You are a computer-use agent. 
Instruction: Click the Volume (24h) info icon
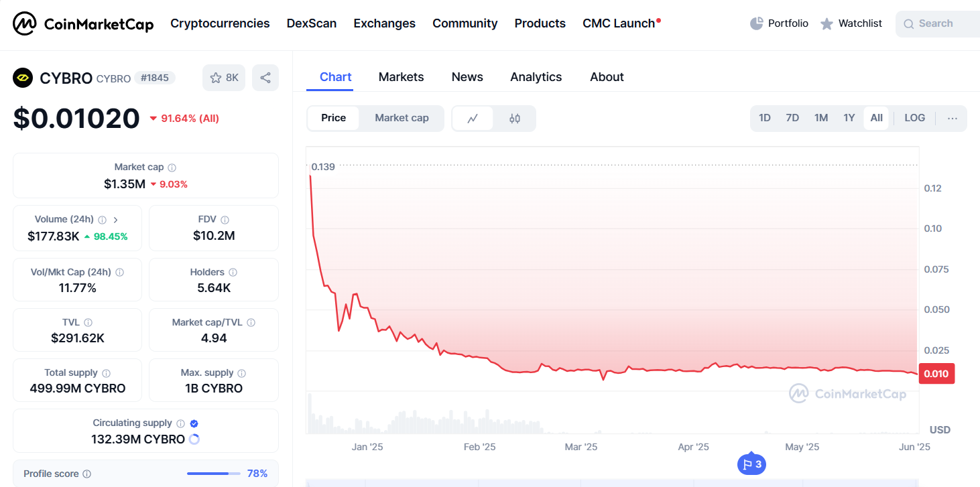(x=102, y=220)
